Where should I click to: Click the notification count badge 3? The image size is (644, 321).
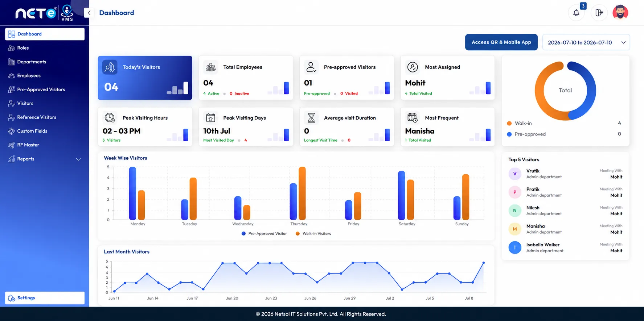(x=583, y=6)
